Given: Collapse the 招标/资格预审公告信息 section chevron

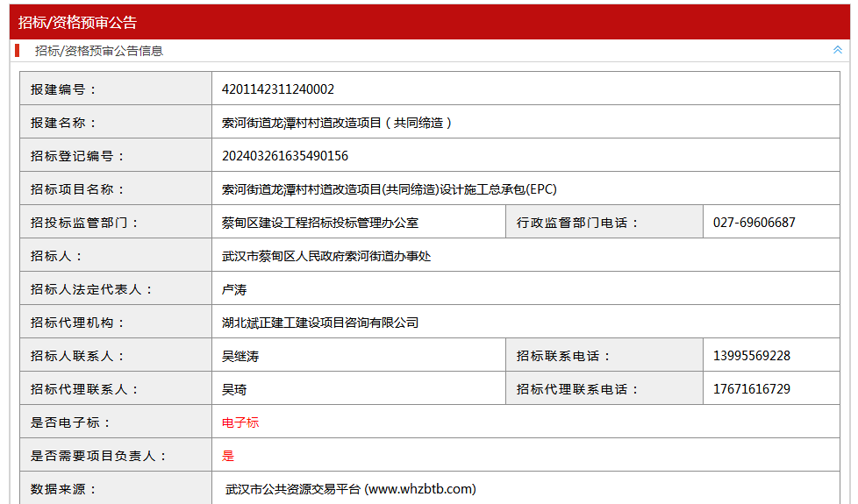Looking at the screenshot, I should click(x=837, y=50).
